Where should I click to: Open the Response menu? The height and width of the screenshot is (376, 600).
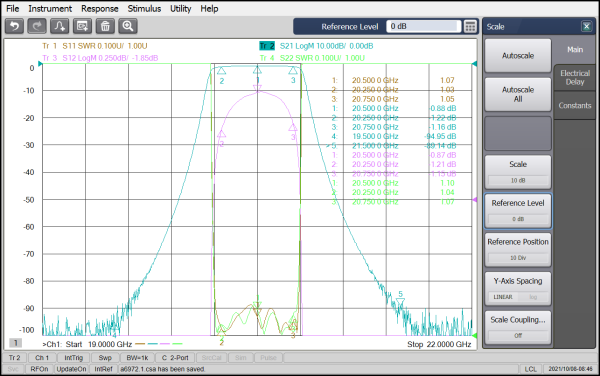tap(99, 8)
